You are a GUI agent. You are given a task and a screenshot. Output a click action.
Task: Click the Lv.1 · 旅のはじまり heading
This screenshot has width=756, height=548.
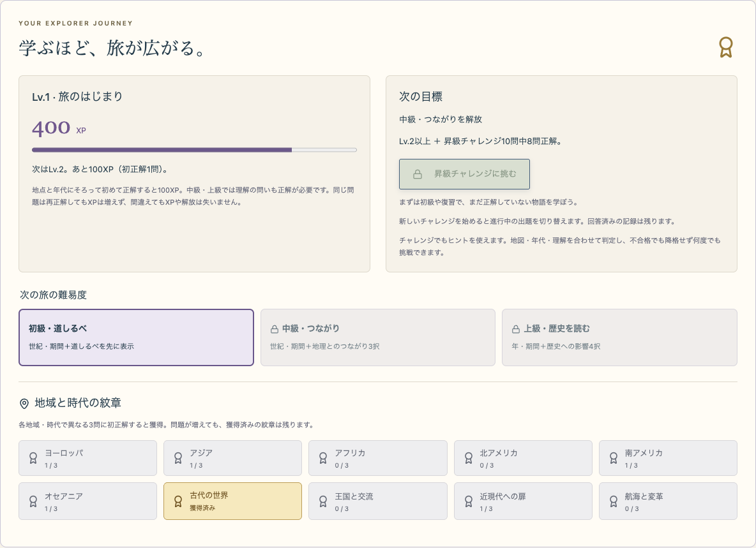coord(77,97)
